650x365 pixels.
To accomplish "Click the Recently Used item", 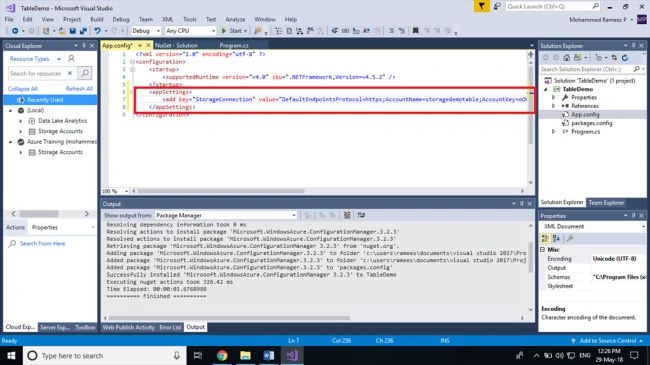I will pos(50,100).
